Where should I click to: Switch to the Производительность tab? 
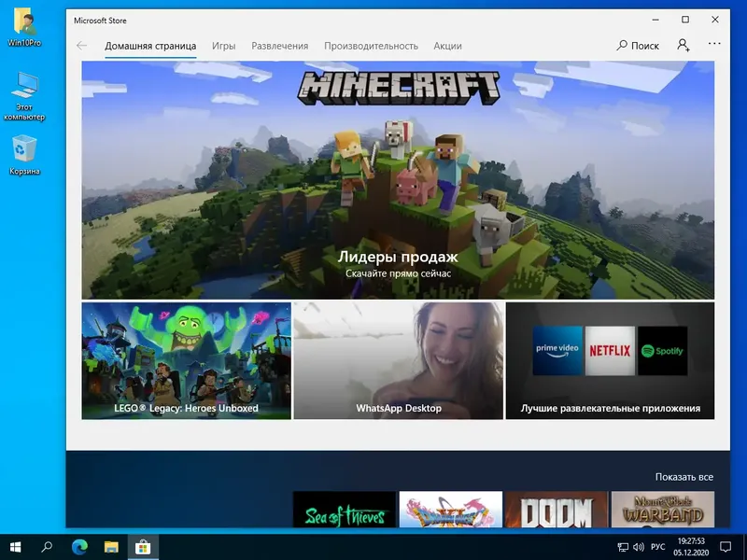tap(371, 46)
